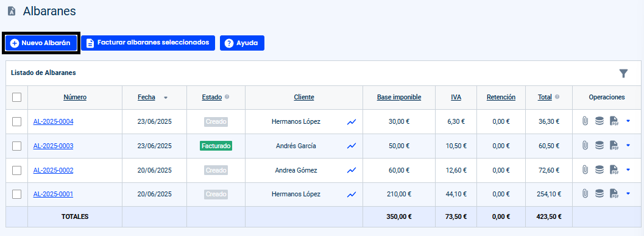Viewport: 644px width, 236px height.
Task: Sort list by Cliente column header
Action: 304,98
